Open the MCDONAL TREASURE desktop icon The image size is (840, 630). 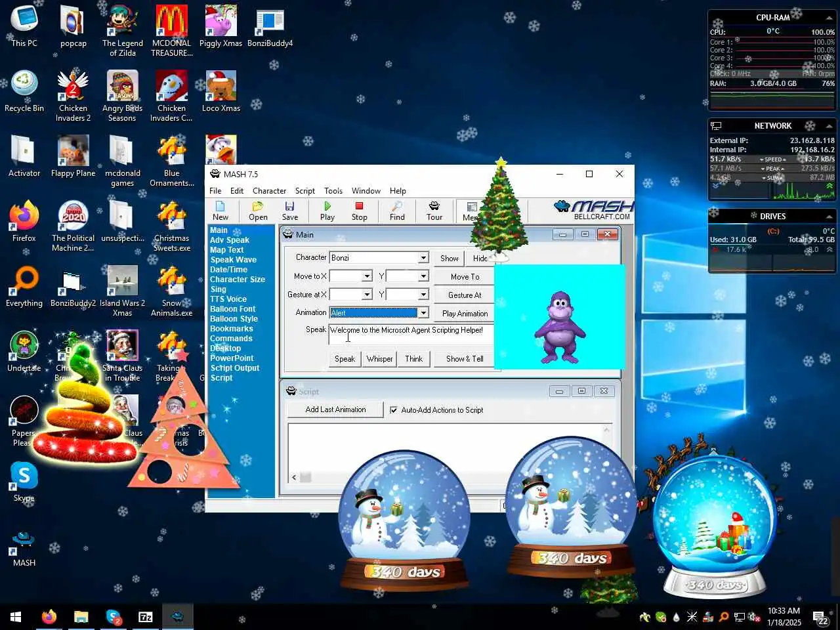tap(172, 31)
